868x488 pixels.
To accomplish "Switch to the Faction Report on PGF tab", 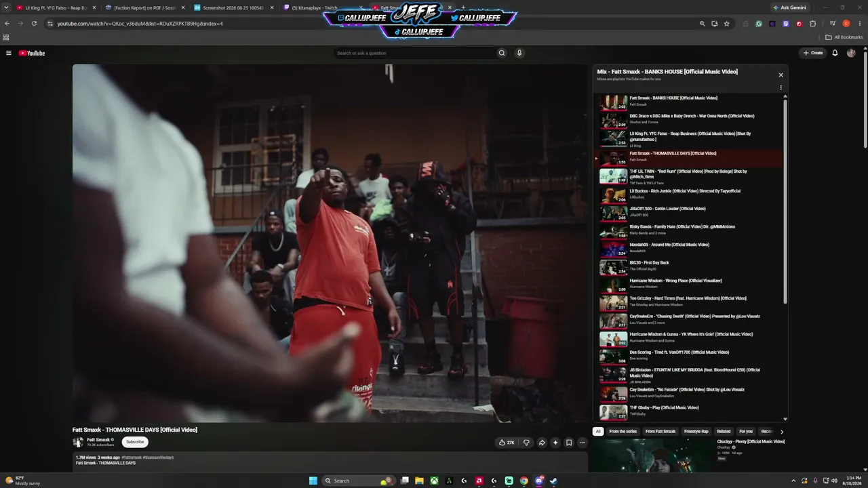I will (144, 7).
